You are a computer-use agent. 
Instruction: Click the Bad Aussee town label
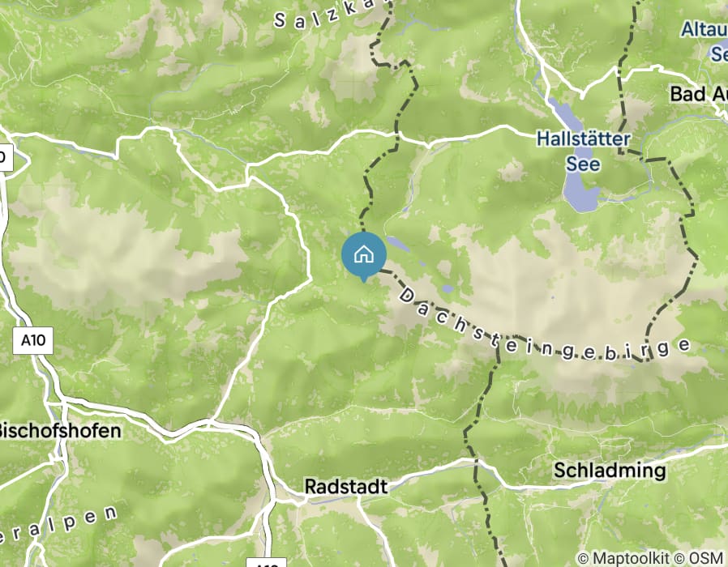click(x=698, y=94)
